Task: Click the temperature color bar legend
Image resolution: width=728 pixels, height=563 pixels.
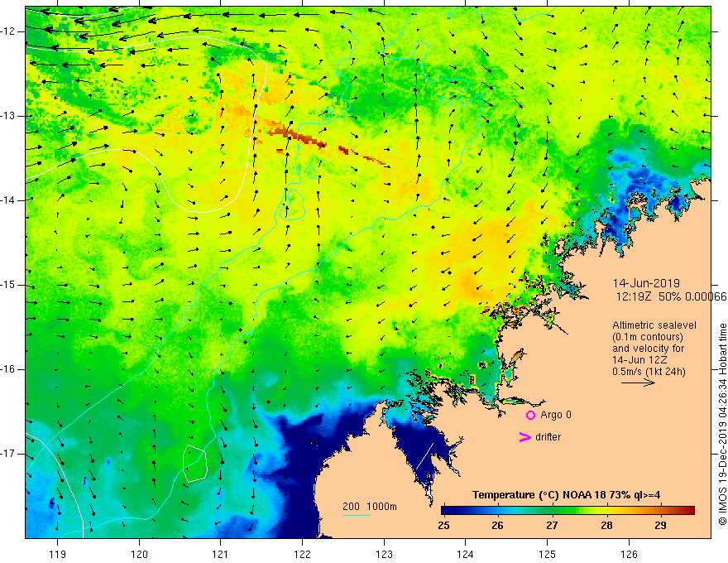Action: coord(568,511)
